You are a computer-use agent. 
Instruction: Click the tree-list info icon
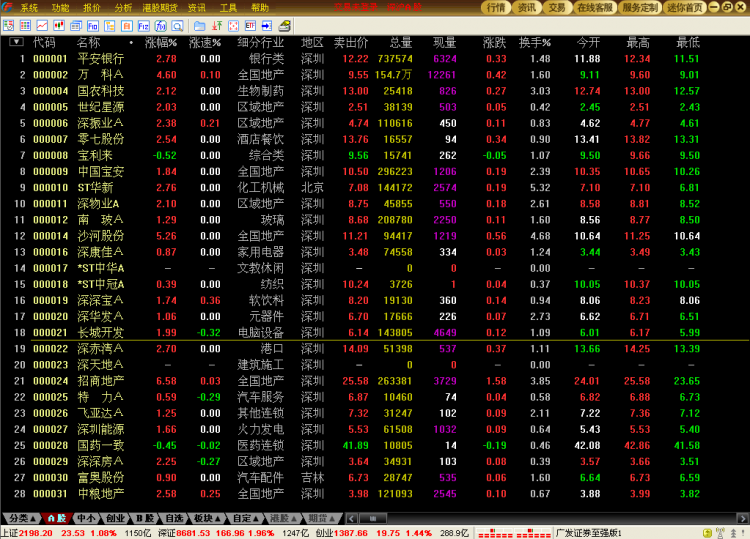[x=110, y=26]
